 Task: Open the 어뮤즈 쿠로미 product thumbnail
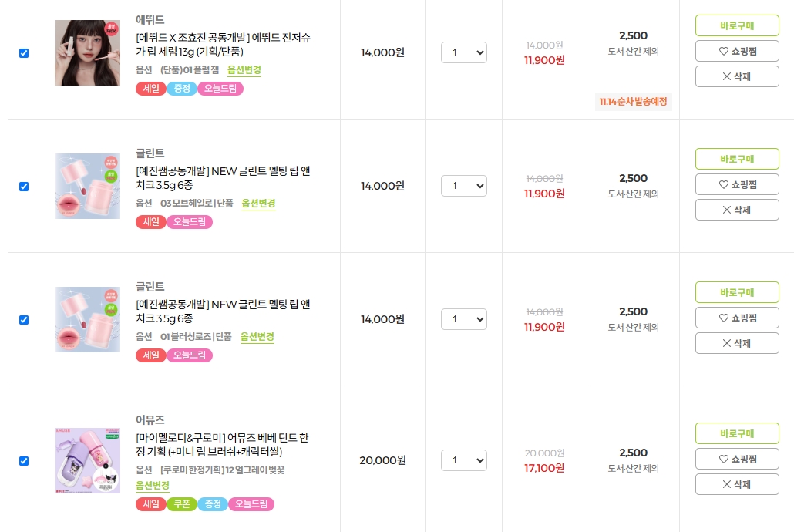coord(87,460)
